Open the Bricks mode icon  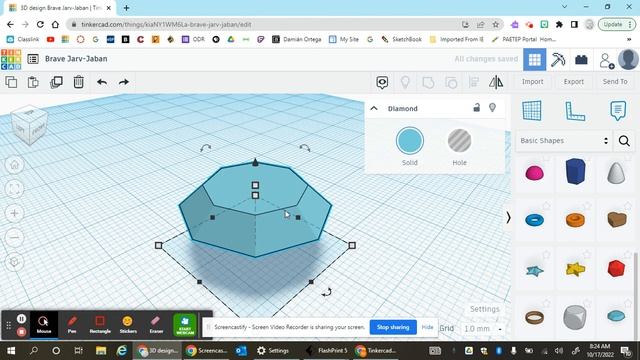click(x=581, y=60)
